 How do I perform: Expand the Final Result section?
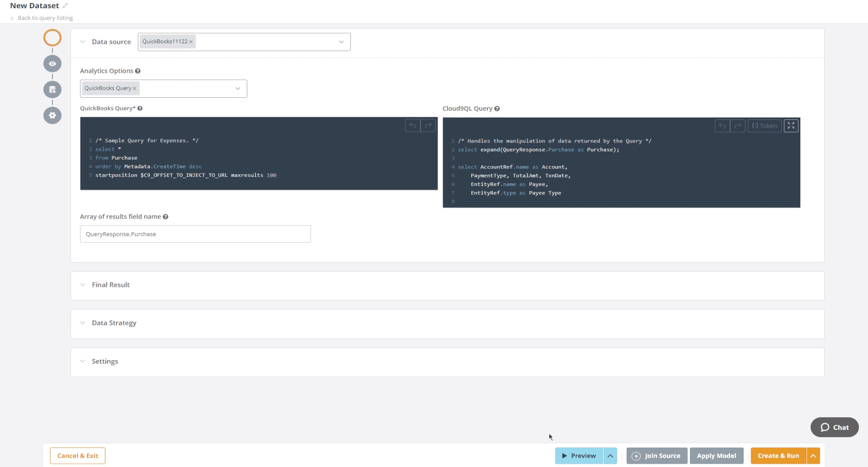pyautogui.click(x=83, y=285)
